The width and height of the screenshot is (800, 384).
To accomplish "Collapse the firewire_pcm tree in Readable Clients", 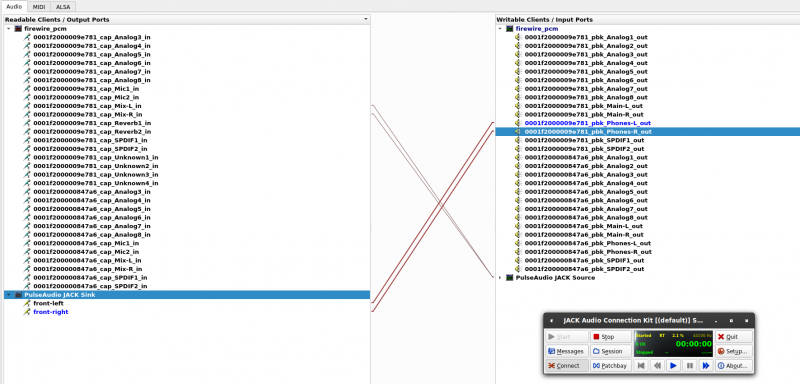I will (8, 29).
